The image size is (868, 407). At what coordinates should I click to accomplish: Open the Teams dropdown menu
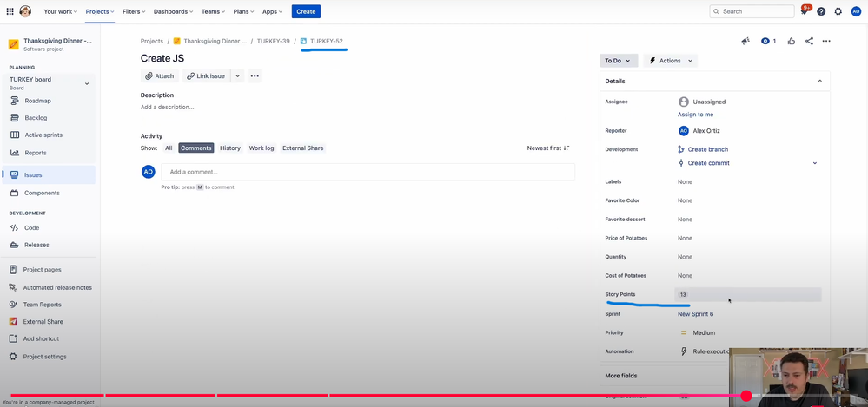click(x=213, y=11)
